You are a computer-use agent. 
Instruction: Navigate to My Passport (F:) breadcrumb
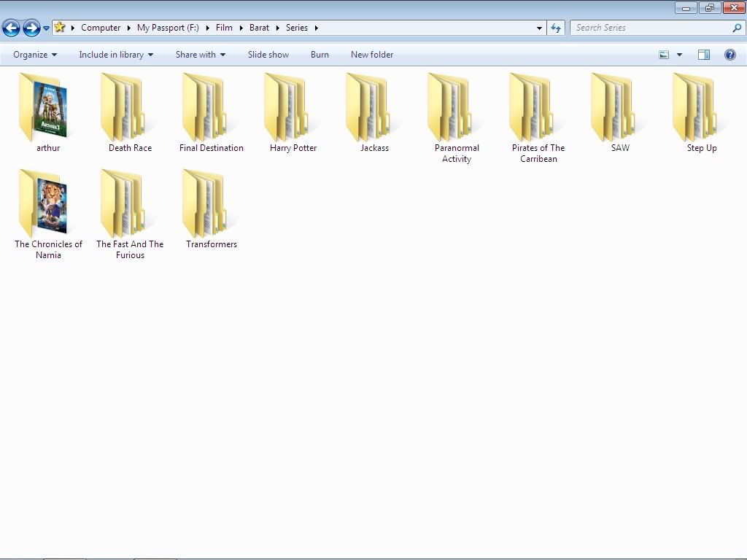[x=168, y=28]
